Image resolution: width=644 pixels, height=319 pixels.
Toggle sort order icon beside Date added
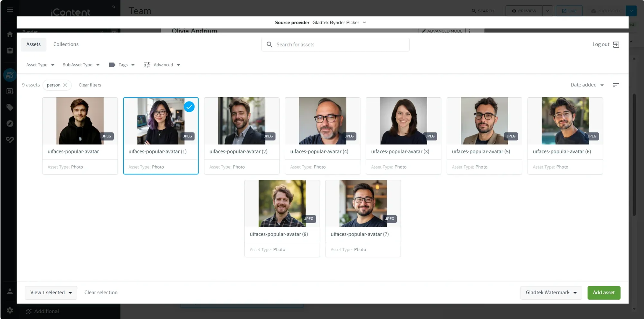pos(616,85)
